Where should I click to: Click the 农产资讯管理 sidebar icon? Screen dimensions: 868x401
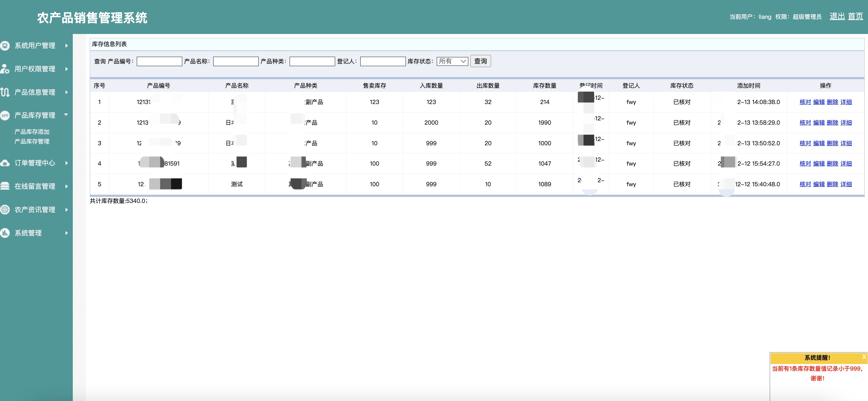pos(5,210)
